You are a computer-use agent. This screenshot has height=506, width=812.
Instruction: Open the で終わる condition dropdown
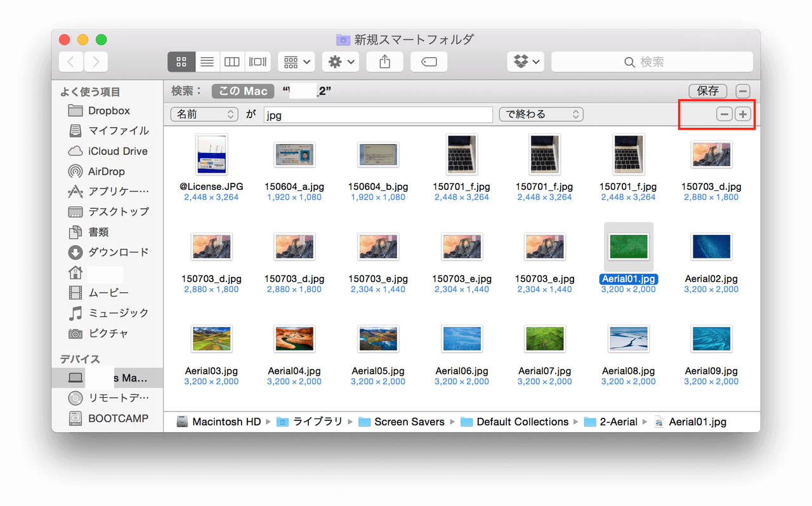click(541, 114)
